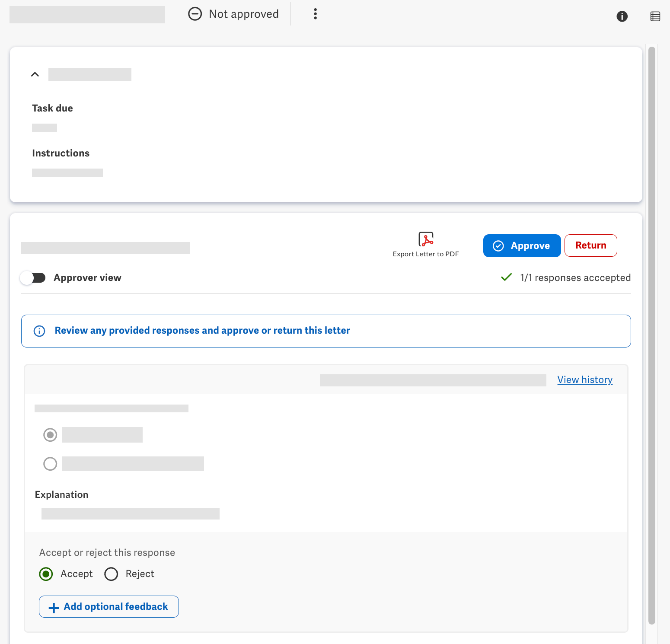Collapse the Task due section
This screenshot has height=644, width=670.
tap(35, 74)
